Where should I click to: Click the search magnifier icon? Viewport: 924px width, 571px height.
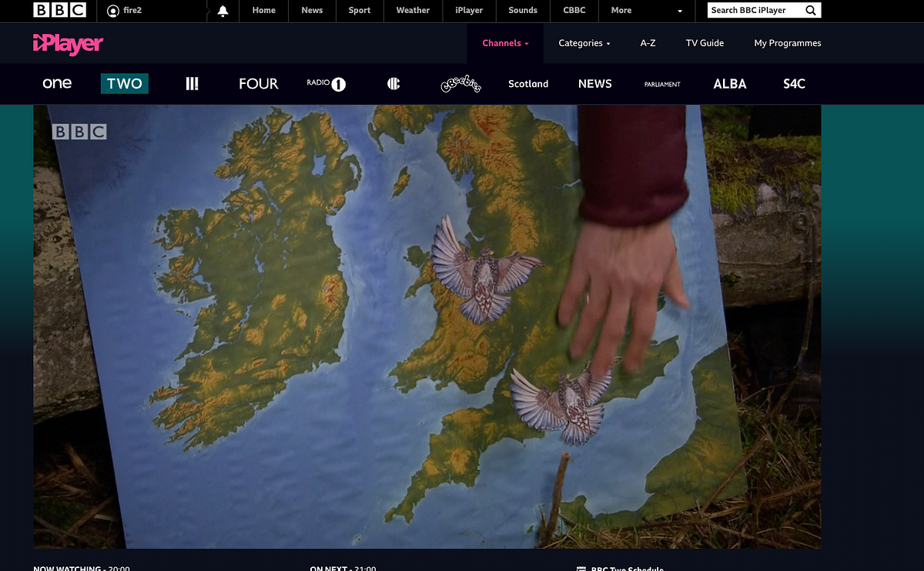(811, 11)
